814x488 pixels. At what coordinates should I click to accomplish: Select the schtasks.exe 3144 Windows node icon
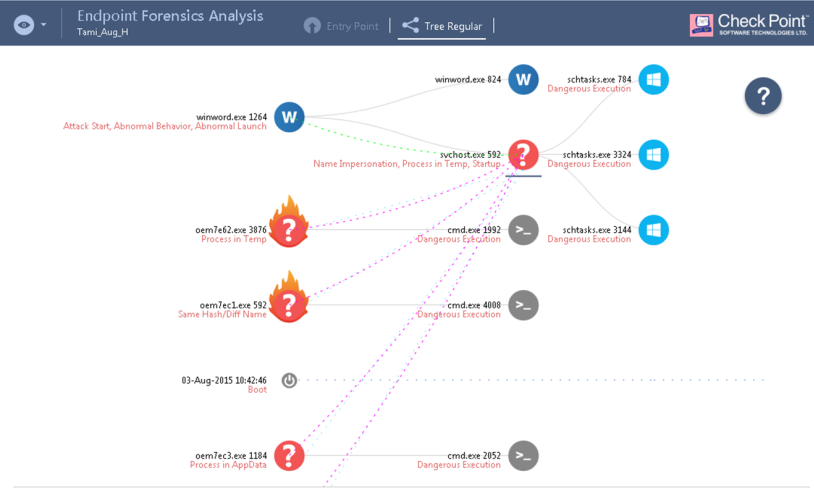pos(654,230)
